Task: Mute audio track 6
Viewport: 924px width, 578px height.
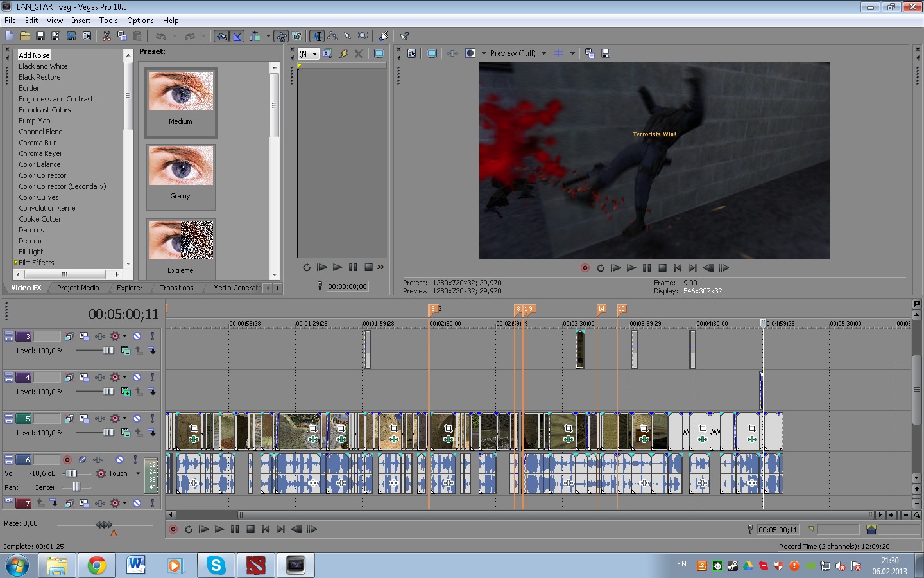Action: (119, 459)
